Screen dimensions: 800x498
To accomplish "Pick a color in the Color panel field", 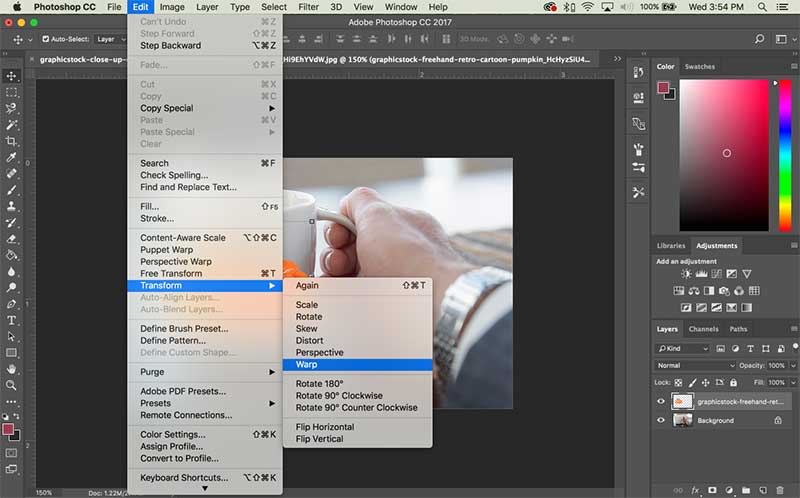I will tap(723, 155).
